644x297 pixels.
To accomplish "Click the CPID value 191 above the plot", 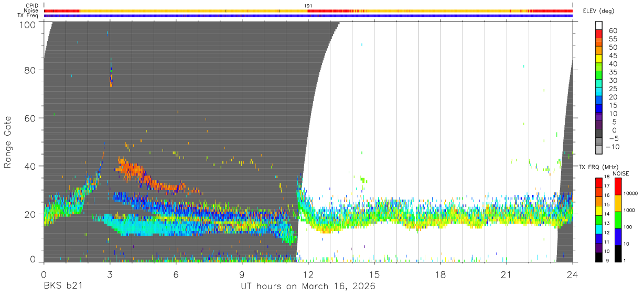I will click(308, 6).
